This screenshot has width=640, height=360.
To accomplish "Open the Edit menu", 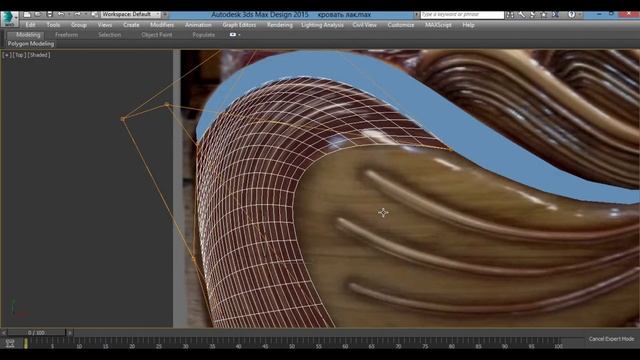I will [30, 25].
